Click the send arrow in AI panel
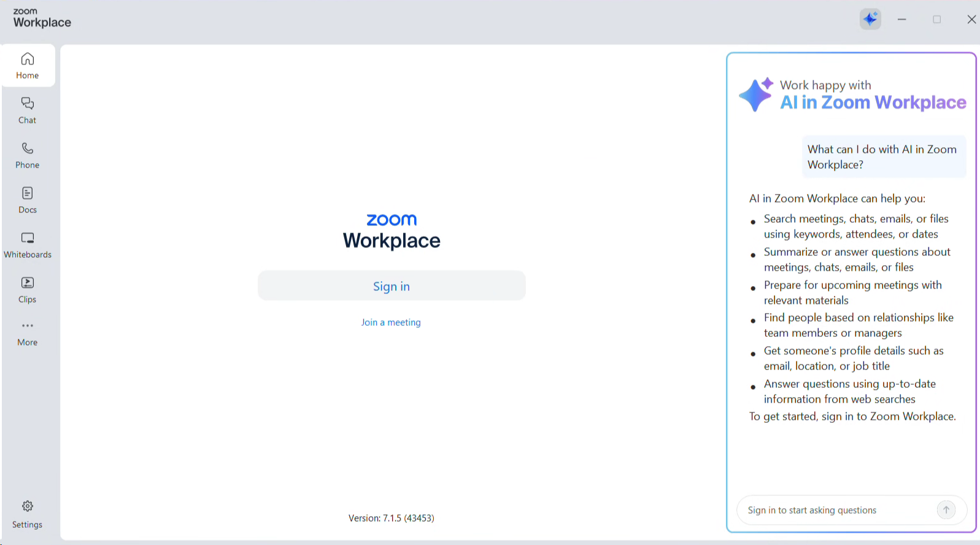This screenshot has width=980, height=545. pyautogui.click(x=946, y=509)
